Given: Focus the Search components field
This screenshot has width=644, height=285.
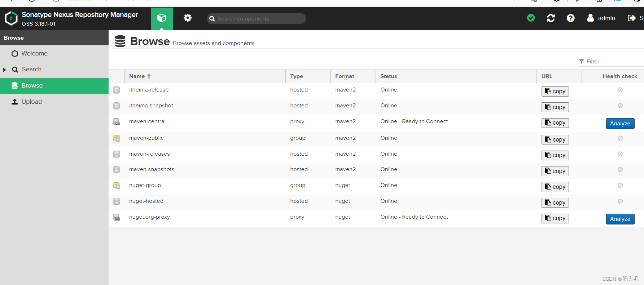Looking at the screenshot, I should coord(256,18).
